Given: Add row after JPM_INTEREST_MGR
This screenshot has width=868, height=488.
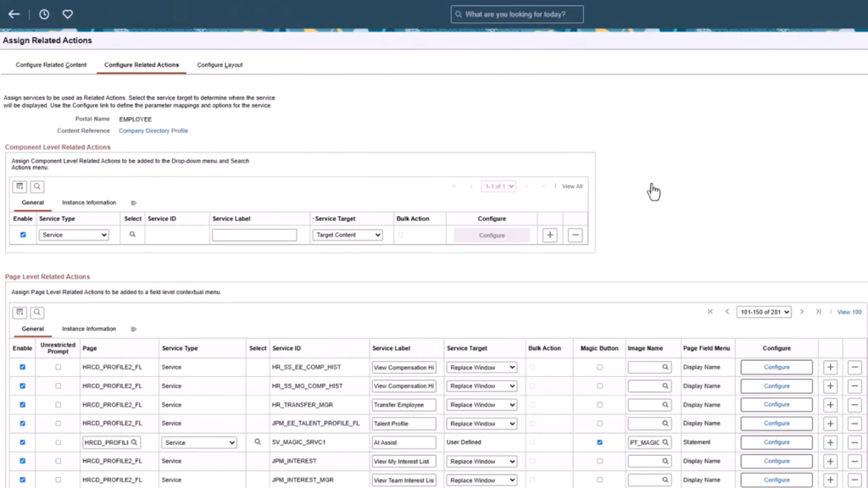Looking at the screenshot, I should [831, 480].
